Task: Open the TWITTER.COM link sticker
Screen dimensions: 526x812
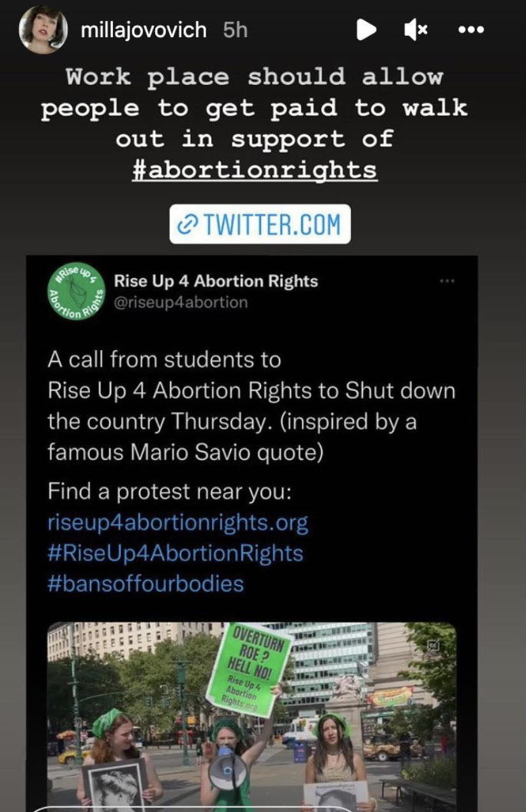Action: coord(260,224)
